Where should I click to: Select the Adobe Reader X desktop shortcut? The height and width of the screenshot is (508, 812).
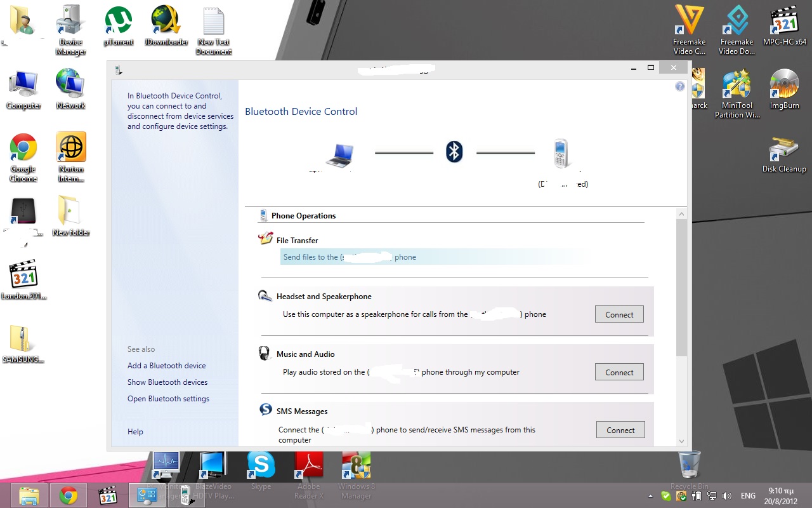(x=309, y=475)
